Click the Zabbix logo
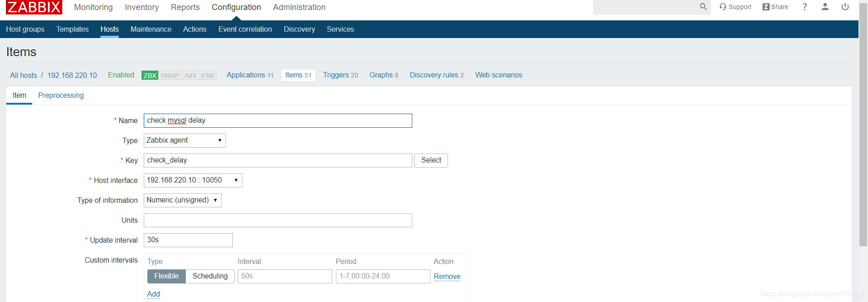868x302 pixels. point(34,7)
